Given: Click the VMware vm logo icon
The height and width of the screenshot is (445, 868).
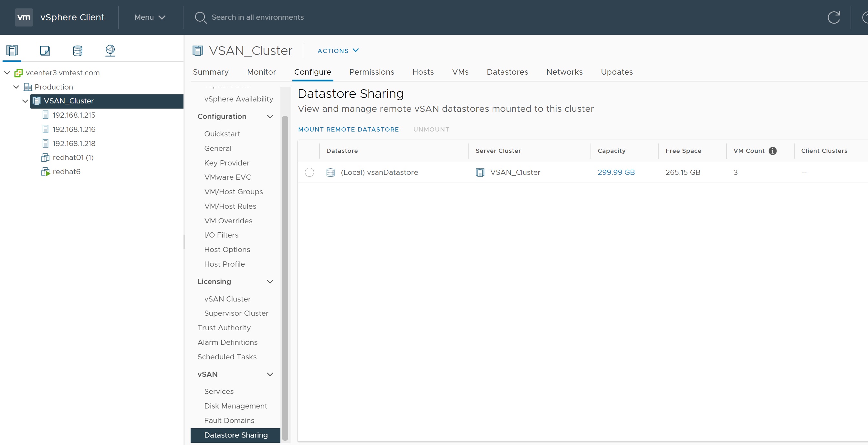Looking at the screenshot, I should [x=24, y=17].
